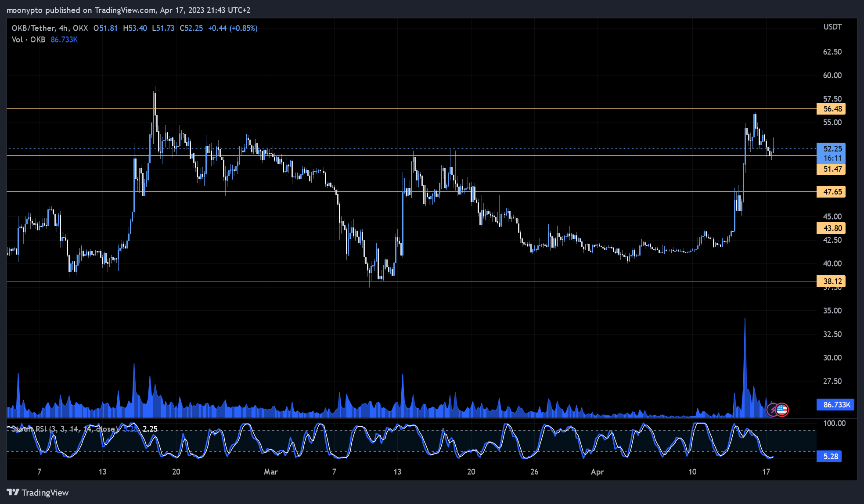This screenshot has height=504, width=864.
Task: Click the 47.65 horizontal line price label
Action: click(831, 192)
